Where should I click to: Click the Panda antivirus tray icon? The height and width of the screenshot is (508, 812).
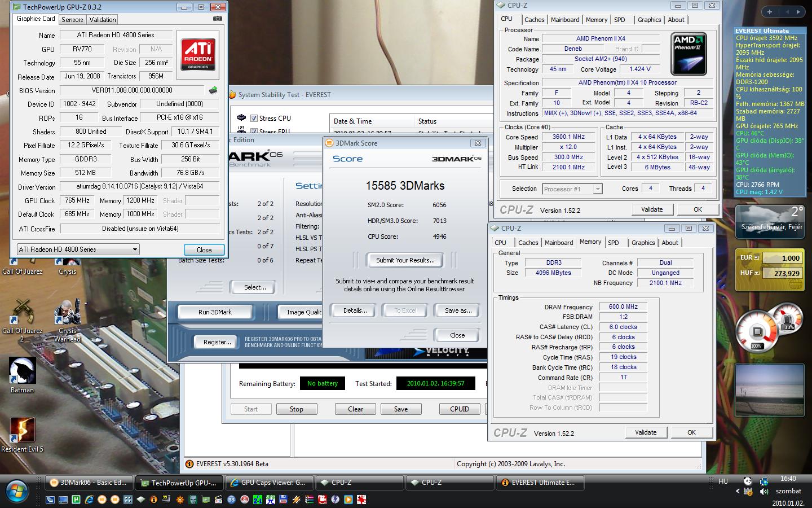747,481
